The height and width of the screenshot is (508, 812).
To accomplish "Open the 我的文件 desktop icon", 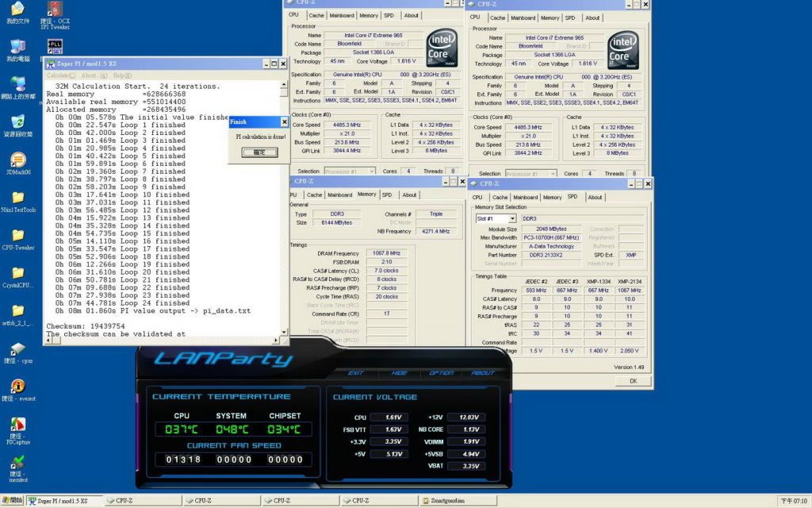I will tap(17, 13).
